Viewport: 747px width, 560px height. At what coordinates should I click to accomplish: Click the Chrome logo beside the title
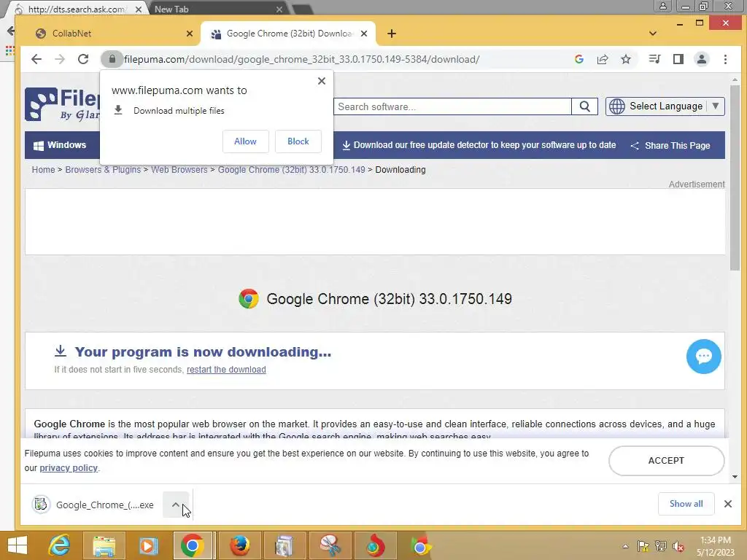249,299
